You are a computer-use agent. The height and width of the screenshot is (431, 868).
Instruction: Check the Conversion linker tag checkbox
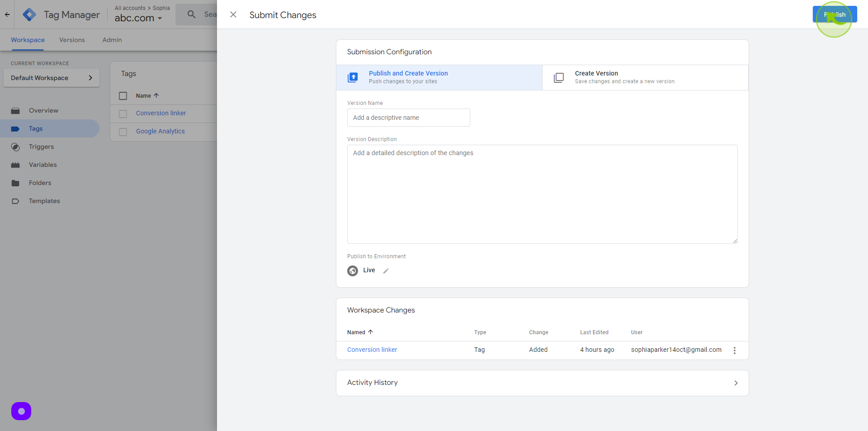[123, 114]
